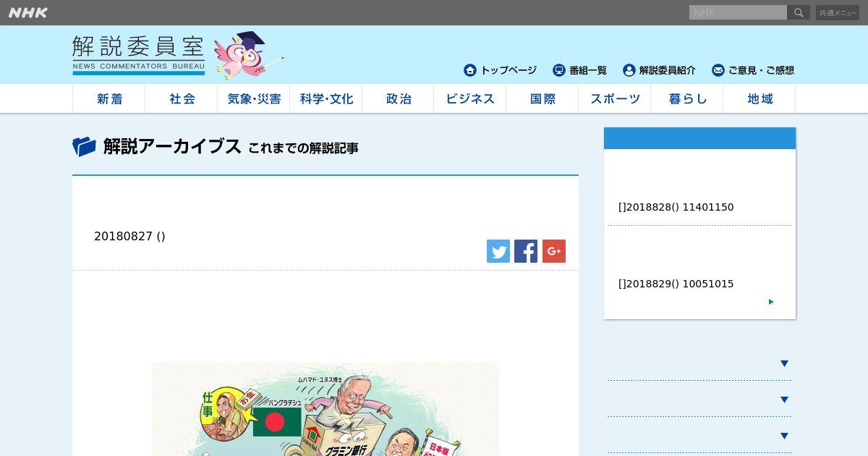
Task: Select the 暮らし navigation tab
Action: [x=687, y=98]
